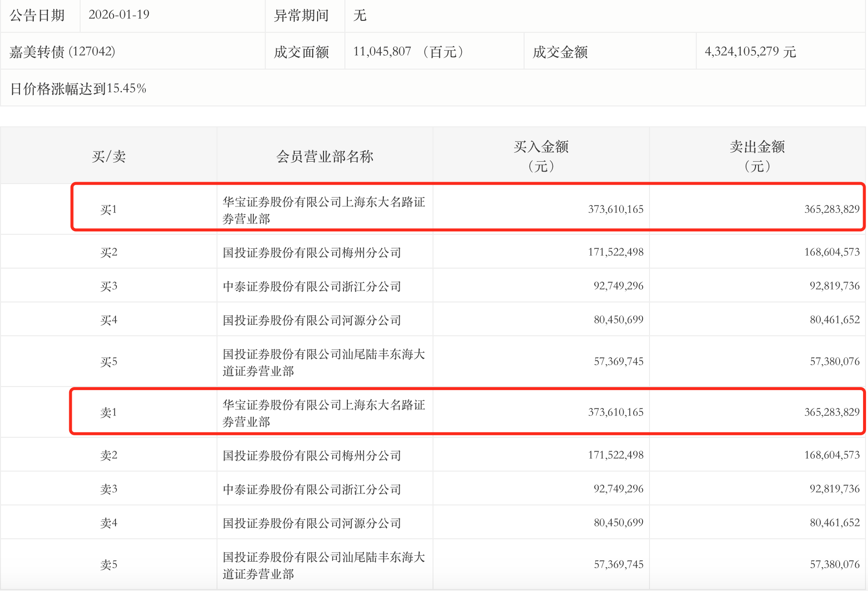Click the 会员营业部名称 column header

click(325, 157)
